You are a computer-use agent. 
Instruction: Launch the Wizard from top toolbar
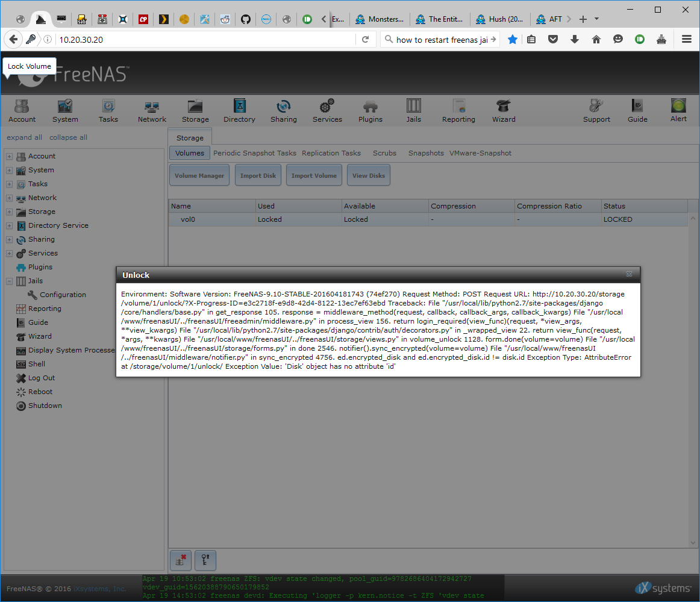point(504,111)
